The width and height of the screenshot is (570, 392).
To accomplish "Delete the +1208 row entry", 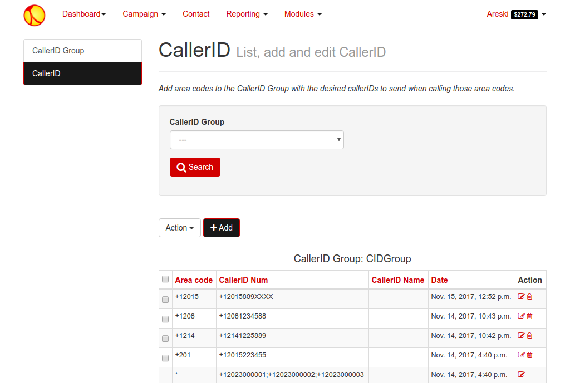I will (x=530, y=316).
